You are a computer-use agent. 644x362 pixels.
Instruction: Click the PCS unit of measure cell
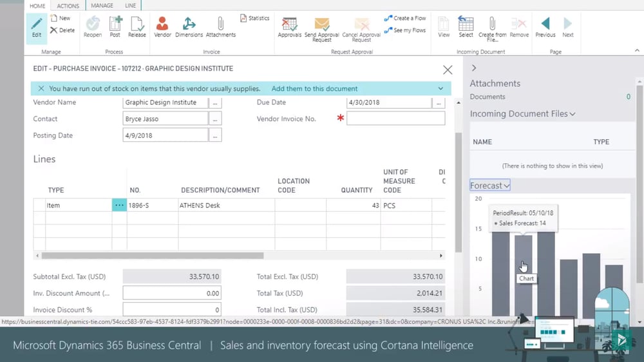tap(406, 205)
